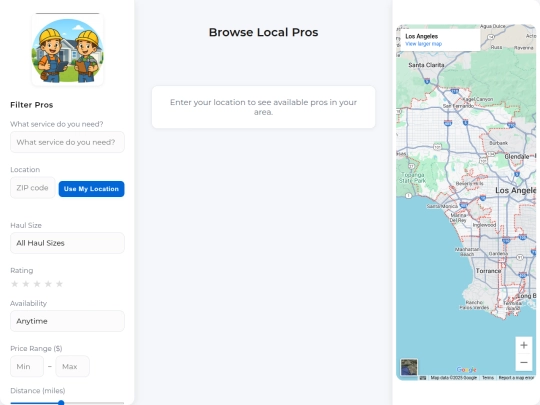The height and width of the screenshot is (405, 540).
Task: Click the ZIP code input field
Action: click(33, 188)
